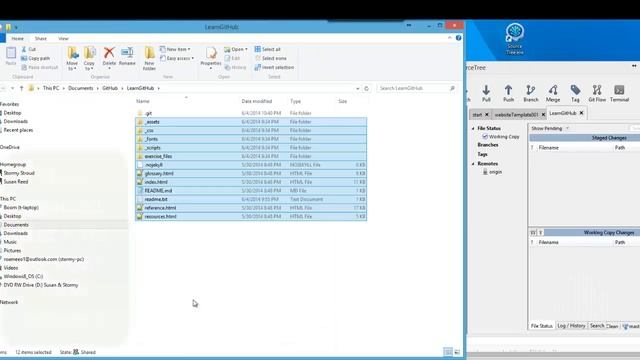The width and height of the screenshot is (640, 360).
Task: Click Cut in the Clipboard group
Action: click(x=29, y=49)
